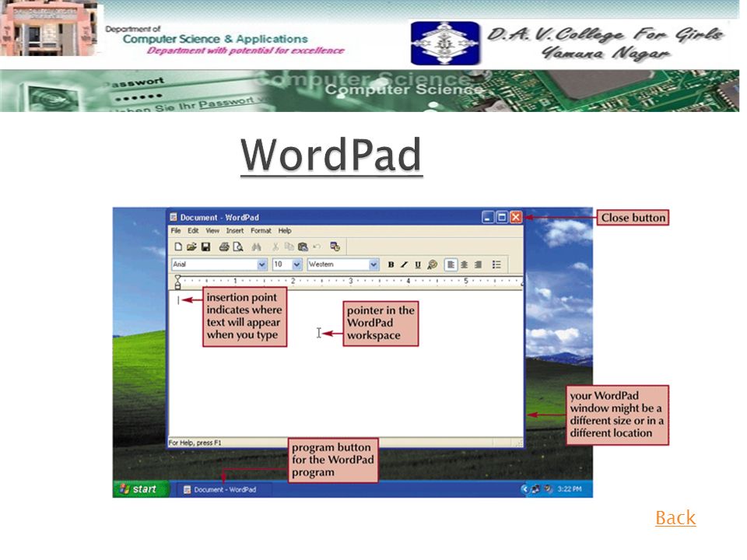Select Center alignment in the format bar
Viewport: 747px width, 560px height.
point(464,264)
